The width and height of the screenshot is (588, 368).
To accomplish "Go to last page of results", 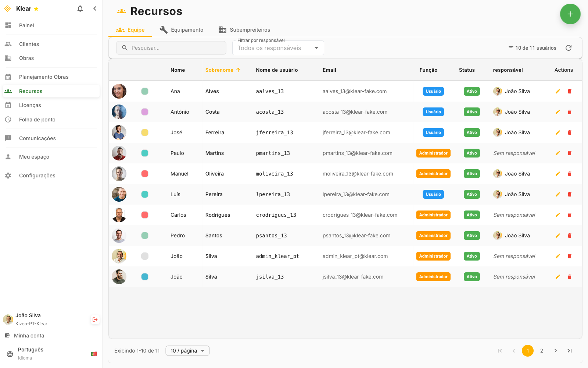I will click(570, 351).
